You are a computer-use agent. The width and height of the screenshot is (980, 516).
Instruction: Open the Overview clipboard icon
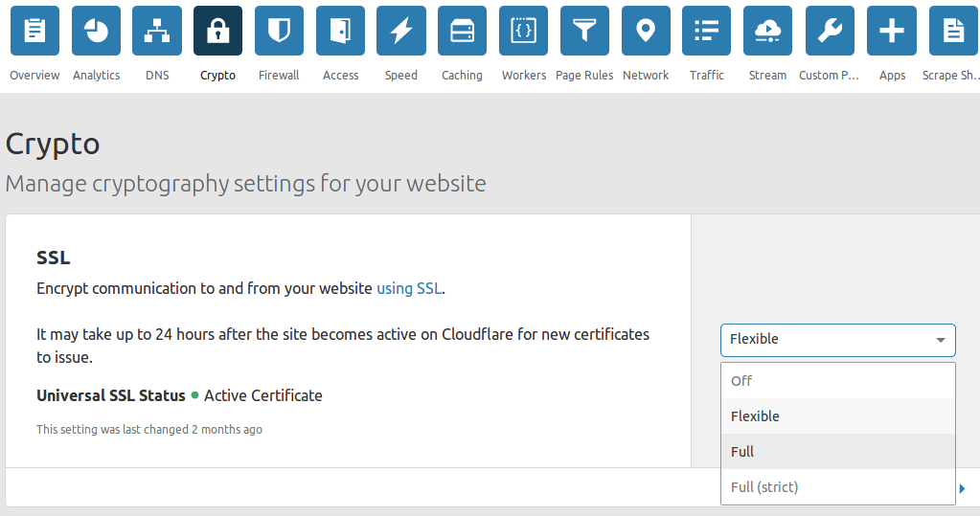35,31
